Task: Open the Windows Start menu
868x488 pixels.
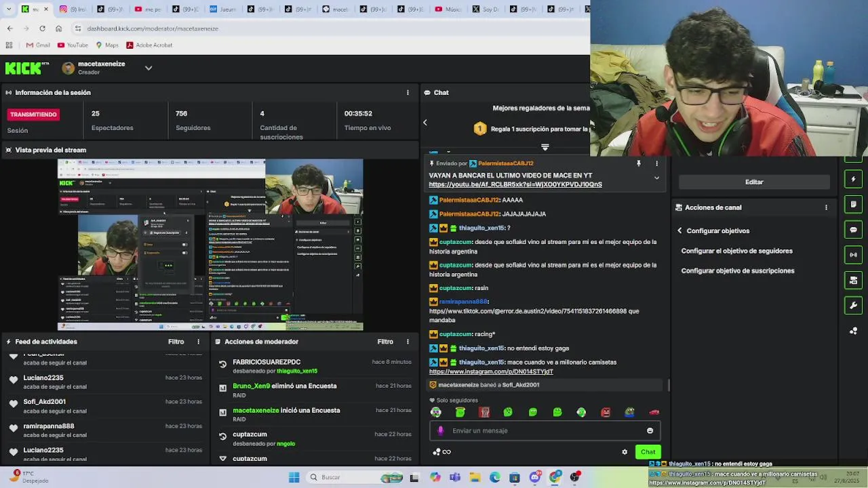Action: click(x=294, y=477)
